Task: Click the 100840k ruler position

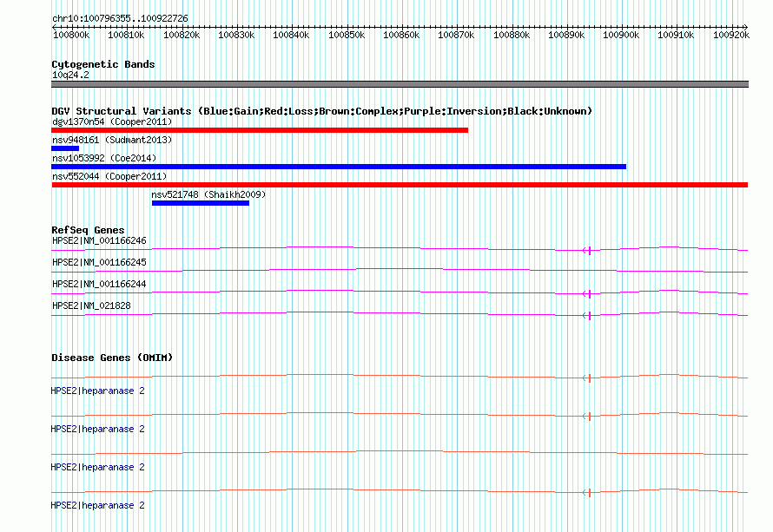Action: 291,35
